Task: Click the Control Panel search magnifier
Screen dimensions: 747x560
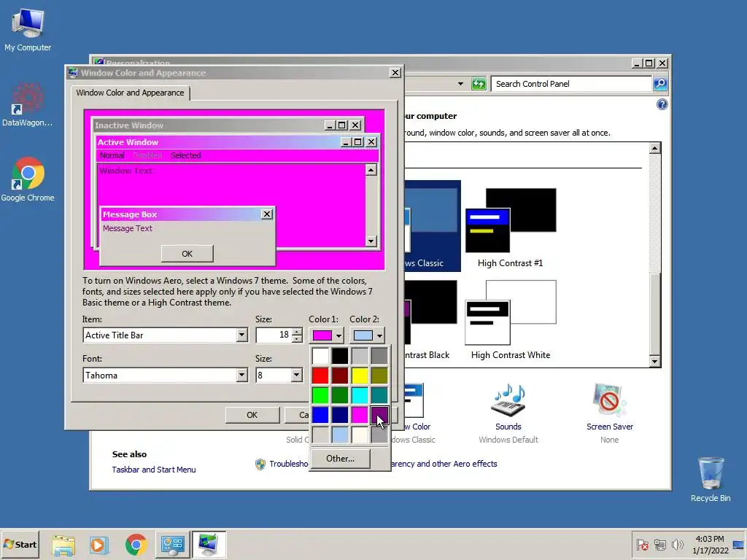Action: point(659,84)
